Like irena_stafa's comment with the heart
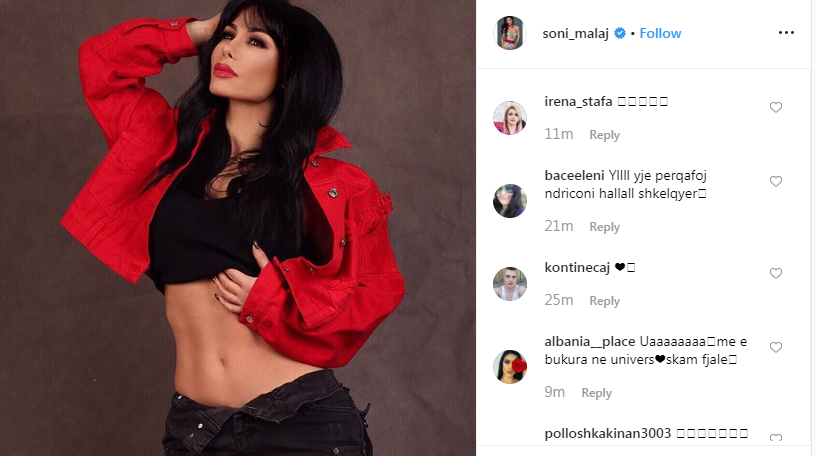 point(775,107)
